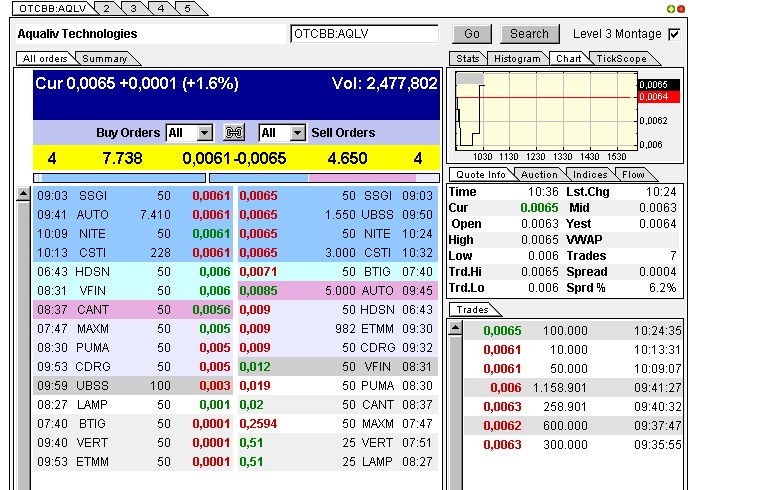Click the sell-side volume bar above orders
Image resolution: width=768 pixels, height=490 pixels.
click(x=324, y=178)
